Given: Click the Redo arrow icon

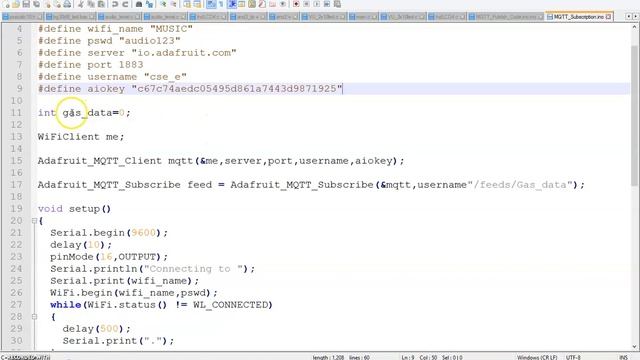Looking at the screenshot, I should [x=125, y=4].
